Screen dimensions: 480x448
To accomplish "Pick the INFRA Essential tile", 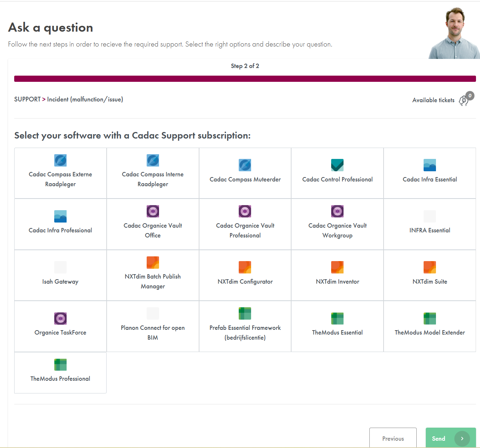I will point(430,224).
